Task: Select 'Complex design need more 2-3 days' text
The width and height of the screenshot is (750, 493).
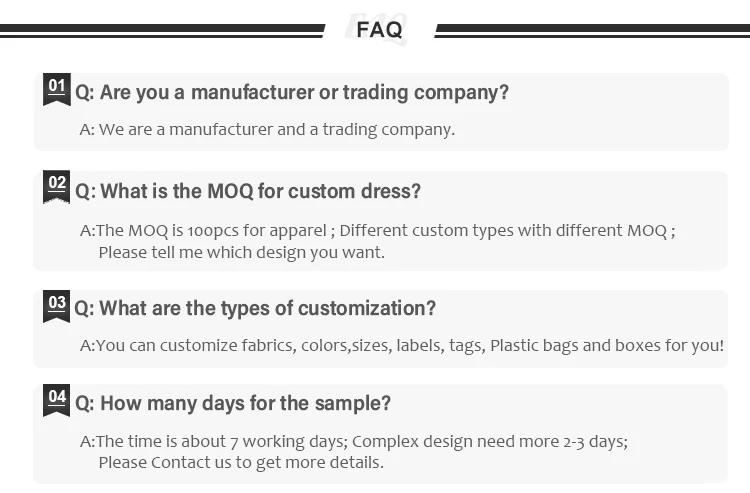Action: click(489, 441)
